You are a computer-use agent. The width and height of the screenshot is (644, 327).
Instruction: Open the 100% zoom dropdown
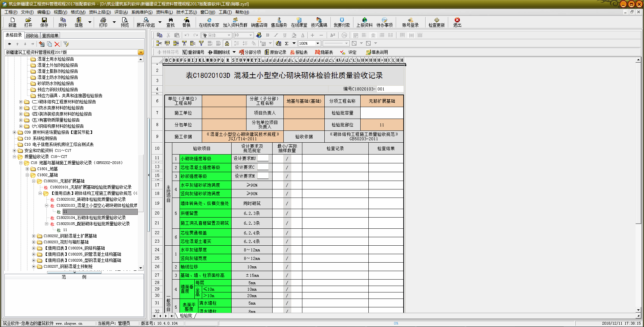click(x=318, y=43)
